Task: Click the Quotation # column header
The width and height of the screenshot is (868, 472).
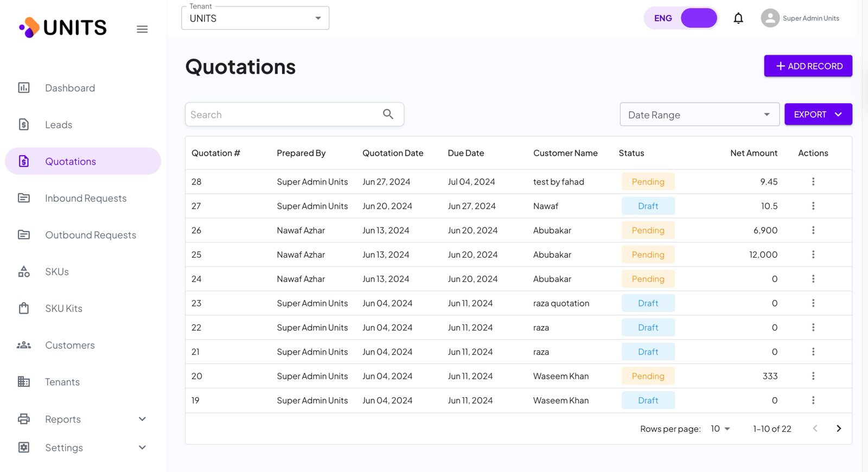Action: (x=216, y=153)
